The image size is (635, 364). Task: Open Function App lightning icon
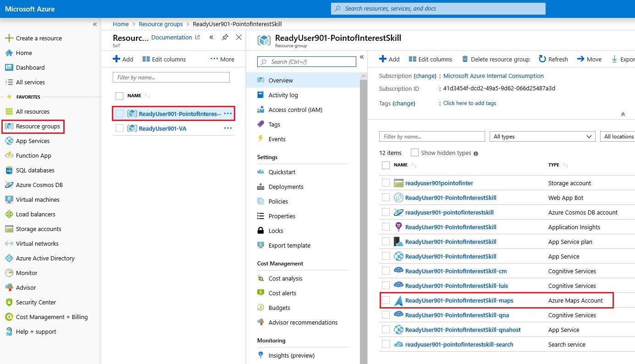tap(9, 155)
